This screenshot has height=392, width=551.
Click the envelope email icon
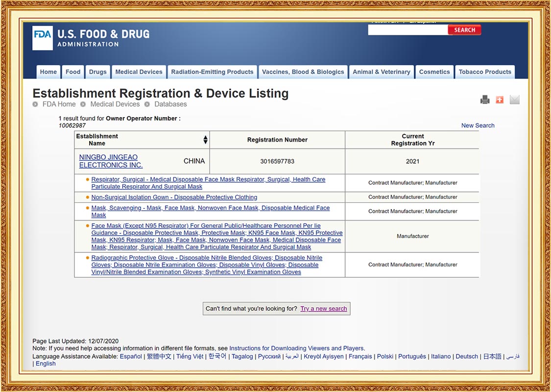point(514,100)
